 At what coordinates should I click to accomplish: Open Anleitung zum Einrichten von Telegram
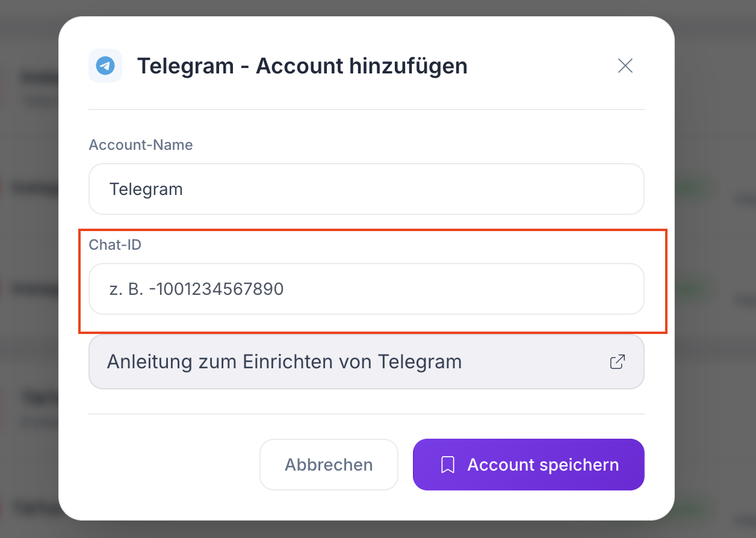(x=367, y=362)
